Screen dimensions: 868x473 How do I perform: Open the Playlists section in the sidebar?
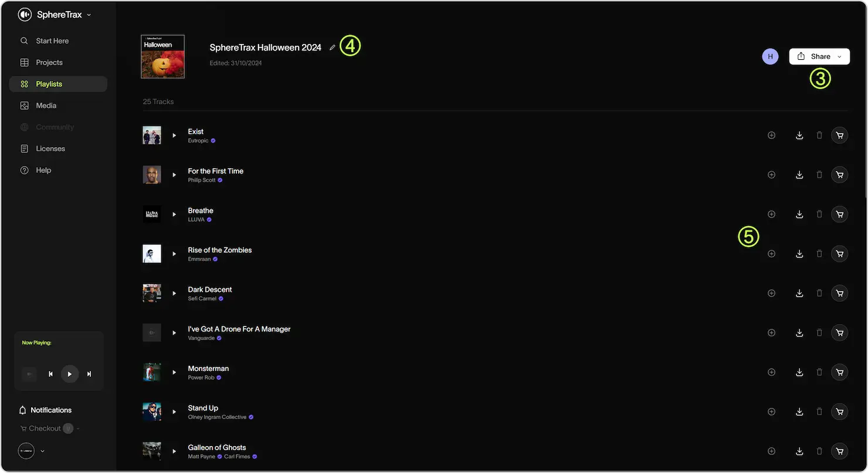coord(49,84)
